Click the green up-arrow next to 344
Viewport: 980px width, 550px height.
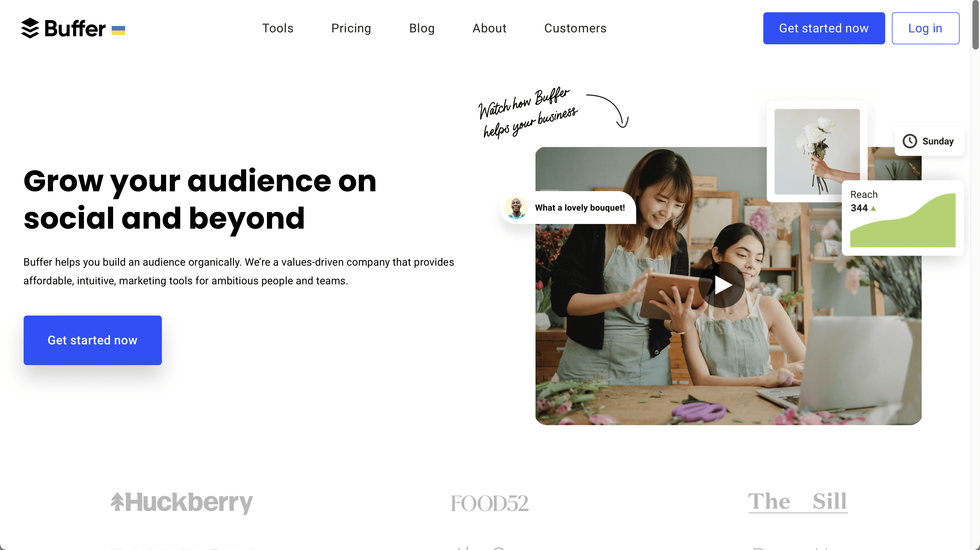click(x=874, y=209)
